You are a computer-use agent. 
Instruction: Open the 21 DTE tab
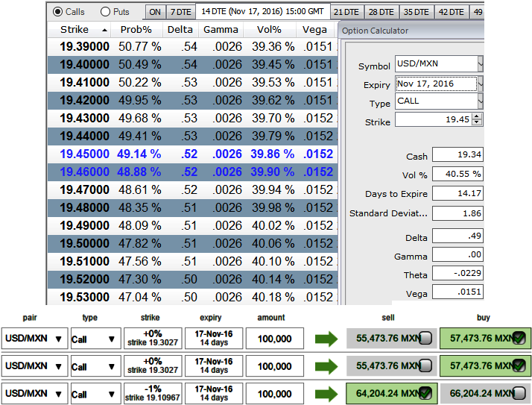(346, 12)
